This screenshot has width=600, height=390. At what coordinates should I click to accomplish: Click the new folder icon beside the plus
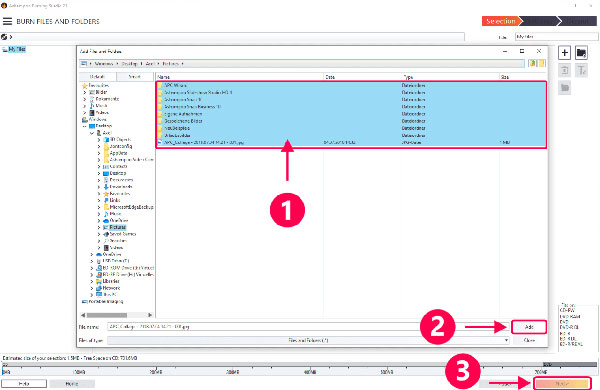[x=581, y=53]
